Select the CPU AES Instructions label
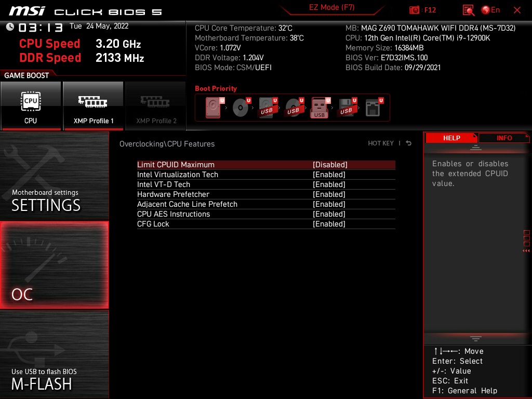Viewport: 532px width, 399px height. (x=174, y=214)
